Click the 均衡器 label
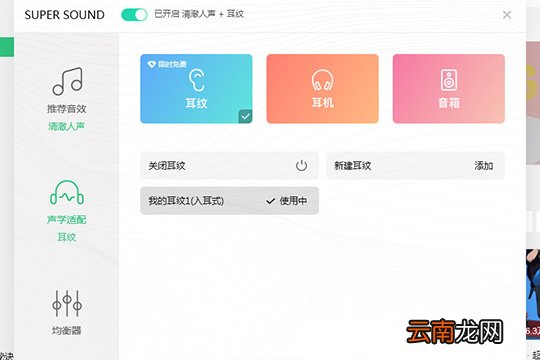This screenshot has width=540, height=360. pyautogui.click(x=66, y=331)
